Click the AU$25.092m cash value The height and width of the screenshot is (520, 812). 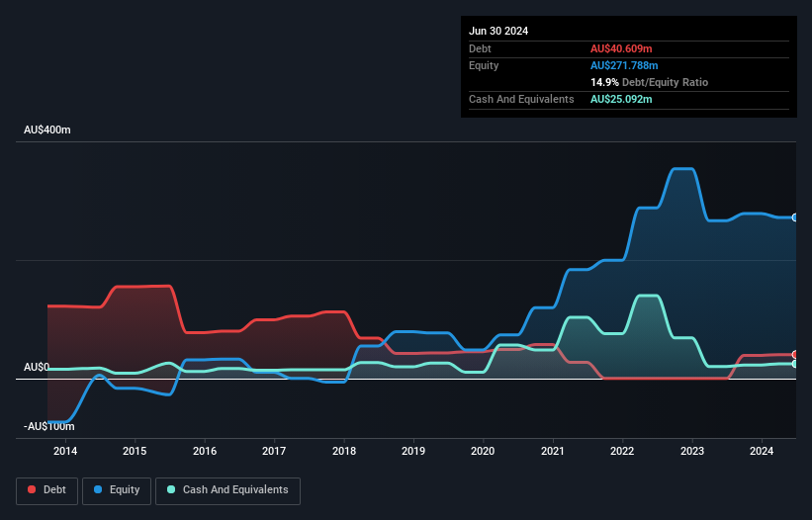[x=621, y=99]
